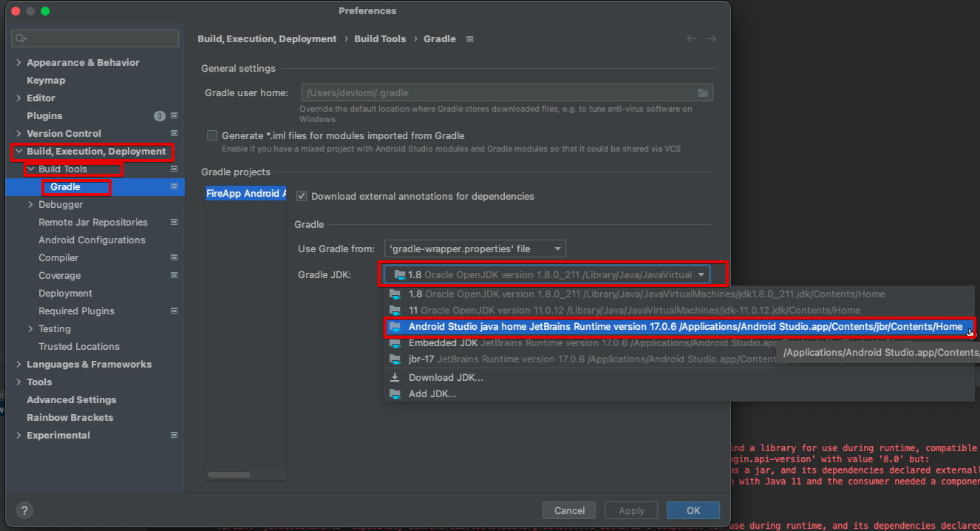
Task: Open the Compiler settings page
Action: (x=58, y=258)
